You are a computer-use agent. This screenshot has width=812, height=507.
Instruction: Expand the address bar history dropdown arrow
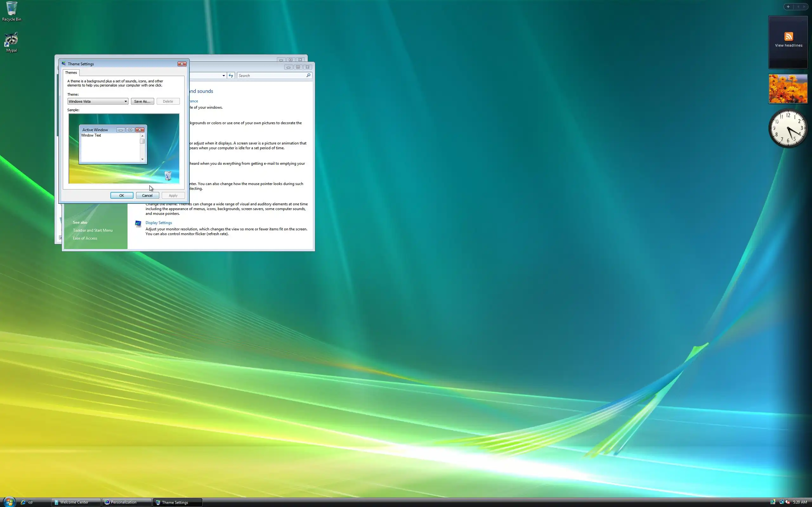point(224,75)
